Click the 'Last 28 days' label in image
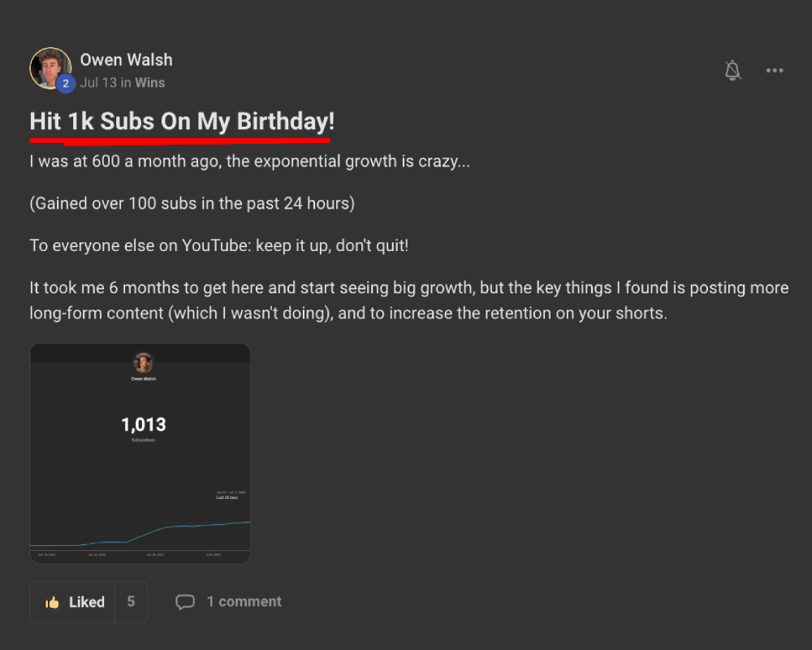 [227, 497]
